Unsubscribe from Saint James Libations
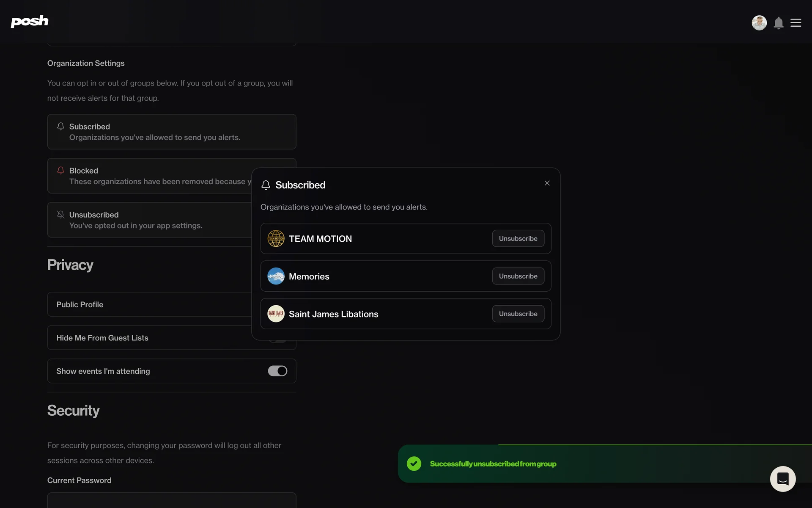This screenshot has width=812, height=508. click(x=518, y=314)
